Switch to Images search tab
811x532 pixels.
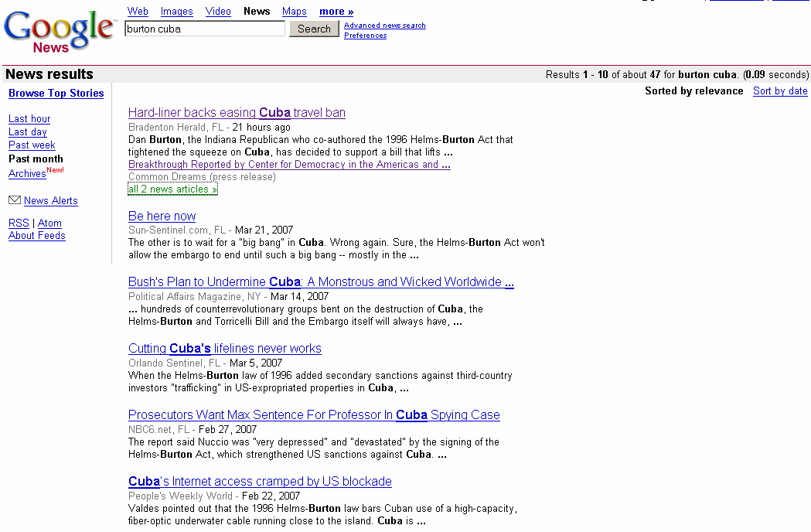coord(176,12)
